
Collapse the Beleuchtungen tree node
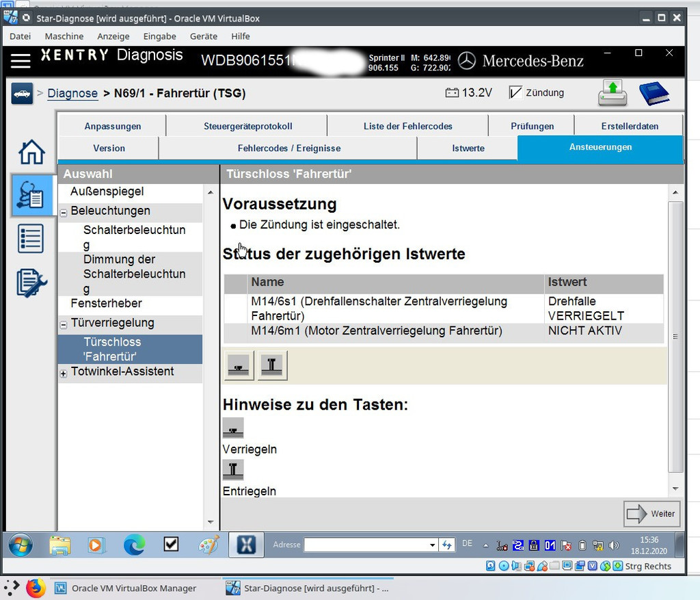[64, 213]
